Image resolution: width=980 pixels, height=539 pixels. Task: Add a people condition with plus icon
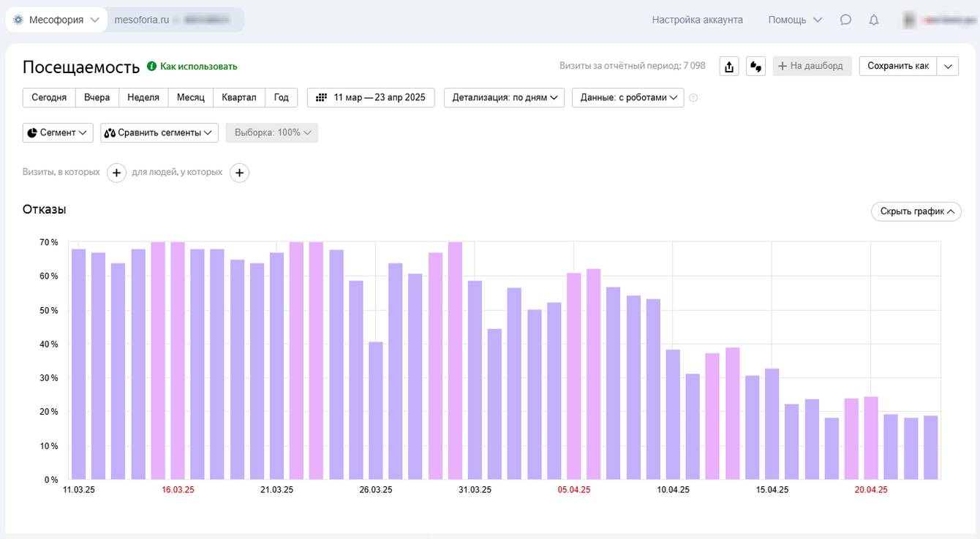point(239,173)
